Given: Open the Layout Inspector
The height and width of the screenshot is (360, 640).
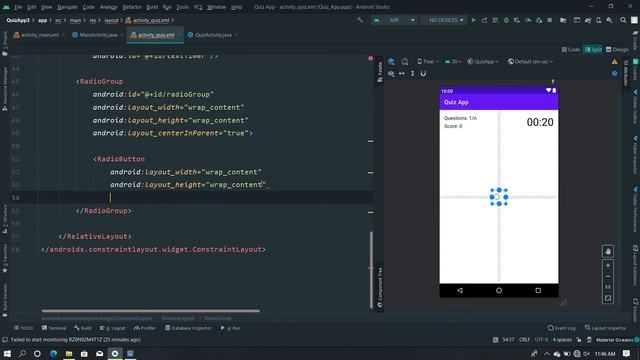Looking at the screenshot, I should click(606, 328).
